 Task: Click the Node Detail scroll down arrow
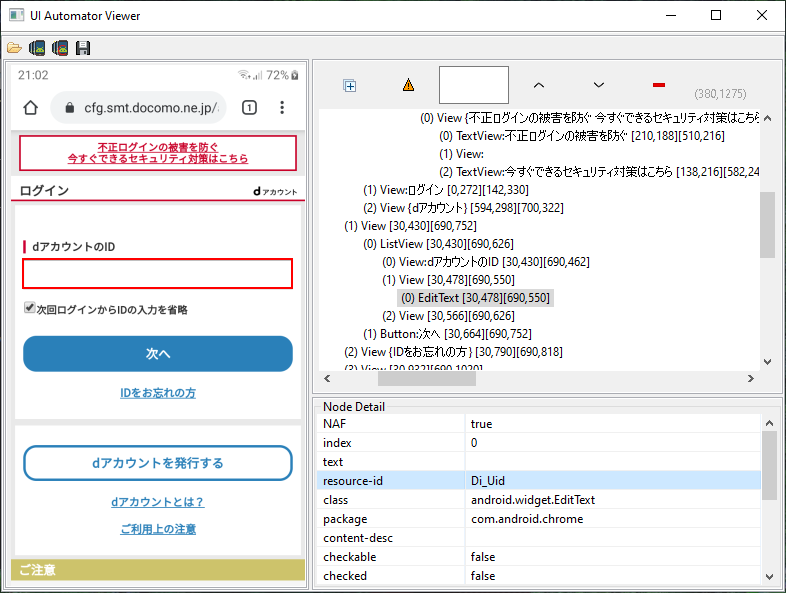tap(769, 577)
